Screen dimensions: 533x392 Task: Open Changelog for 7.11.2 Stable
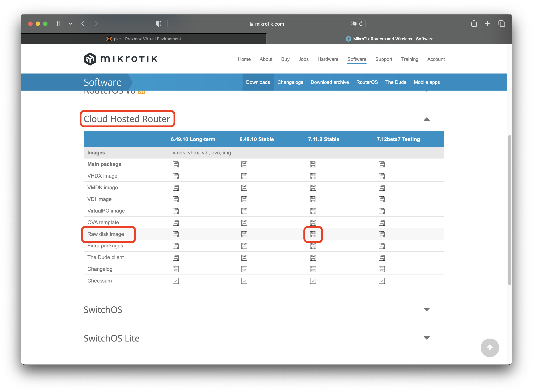pos(313,269)
